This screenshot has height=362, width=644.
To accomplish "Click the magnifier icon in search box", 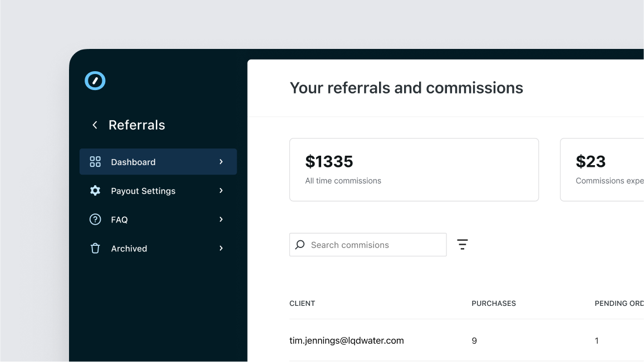I will pyautogui.click(x=300, y=245).
